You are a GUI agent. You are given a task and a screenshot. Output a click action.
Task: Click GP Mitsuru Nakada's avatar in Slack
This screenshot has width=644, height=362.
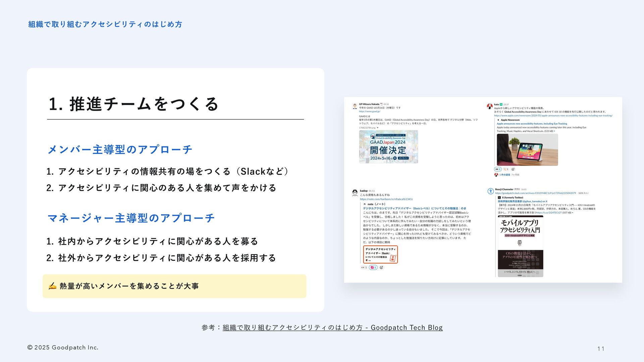355,106
